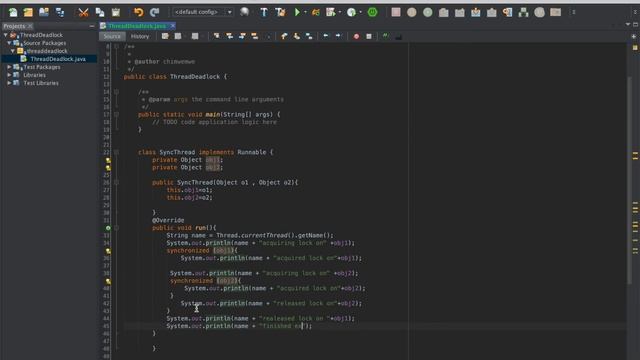640x360 pixels.
Task: Click the editor vertical scrollbar
Action: [x=629, y=180]
